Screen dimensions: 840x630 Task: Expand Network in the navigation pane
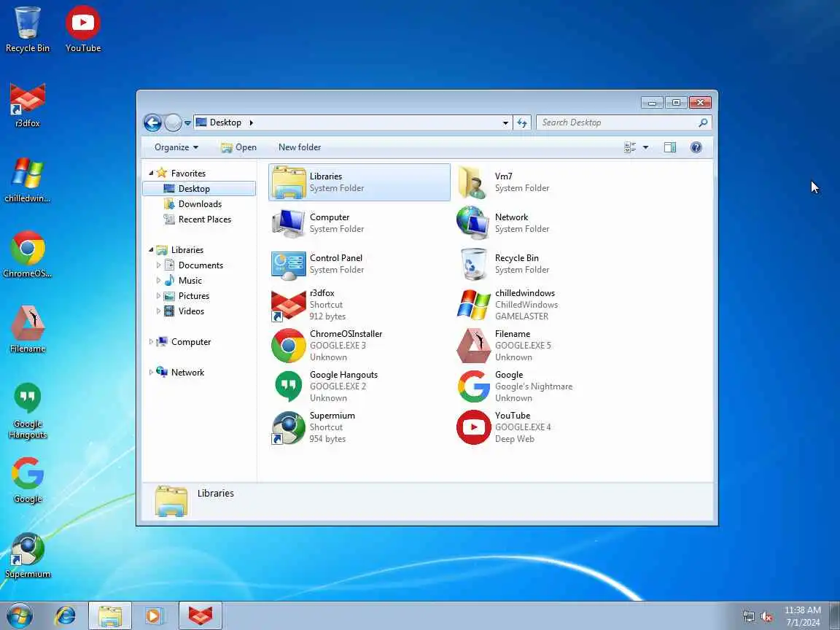pos(151,373)
